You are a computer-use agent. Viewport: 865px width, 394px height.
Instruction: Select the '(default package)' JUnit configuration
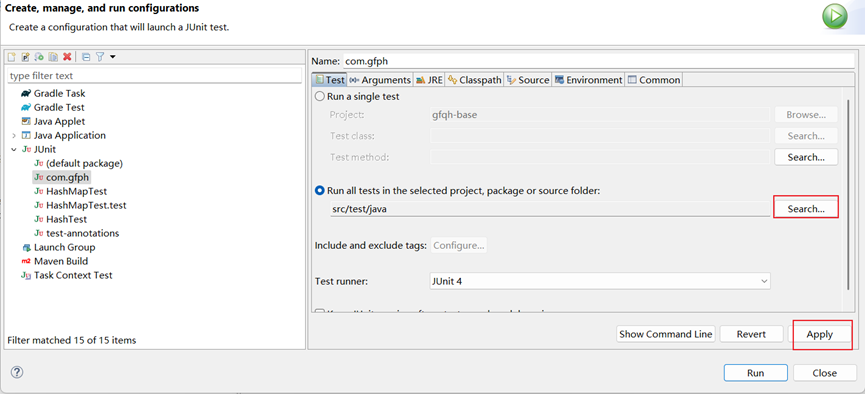(84, 163)
